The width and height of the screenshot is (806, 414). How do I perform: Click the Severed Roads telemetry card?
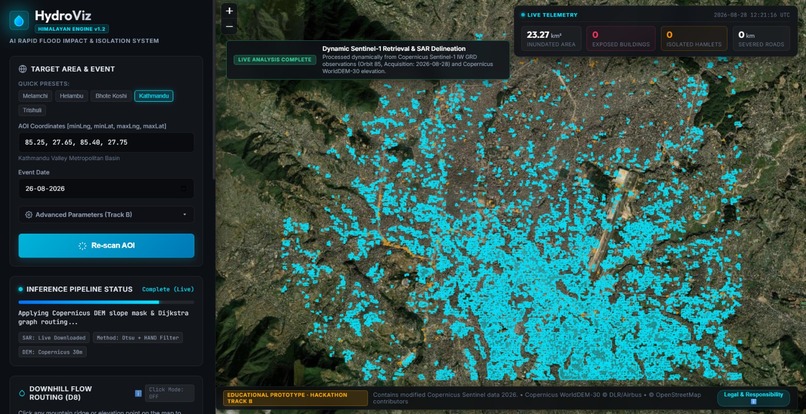(x=761, y=39)
